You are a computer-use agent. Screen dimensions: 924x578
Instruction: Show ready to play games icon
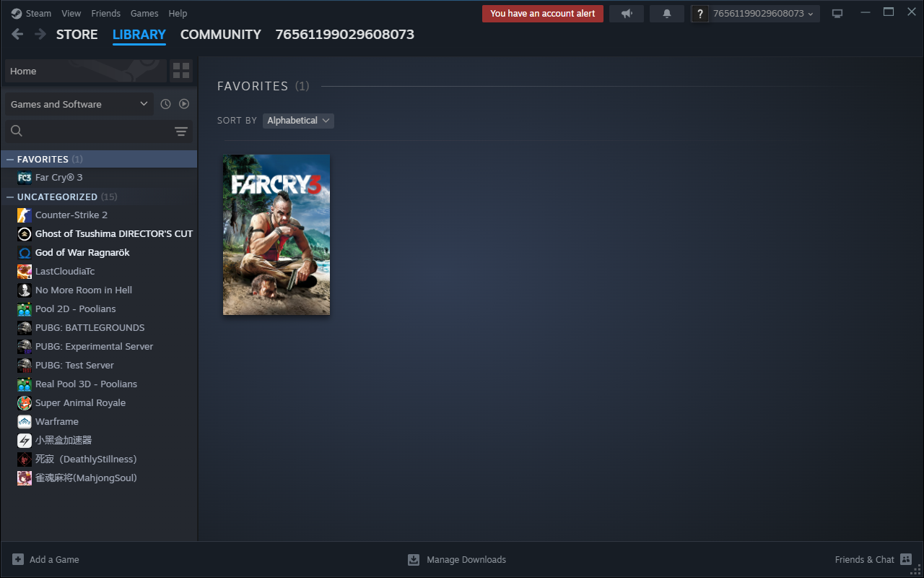(x=184, y=104)
